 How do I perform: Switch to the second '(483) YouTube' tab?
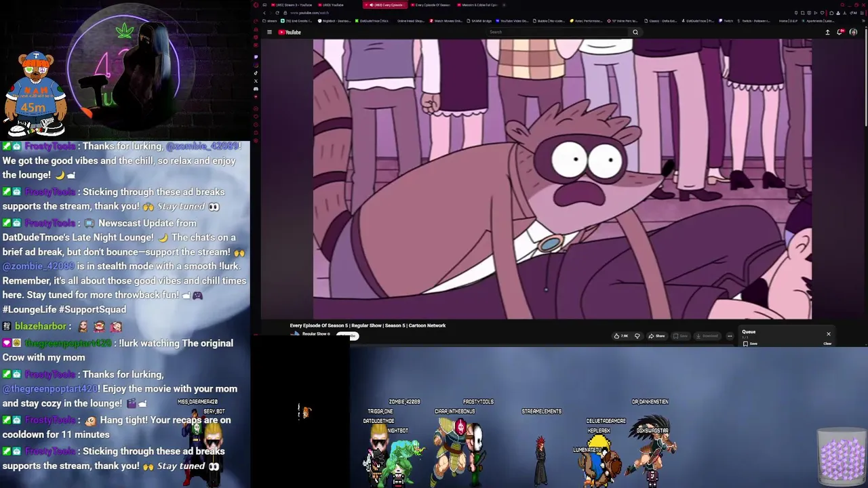(331, 5)
